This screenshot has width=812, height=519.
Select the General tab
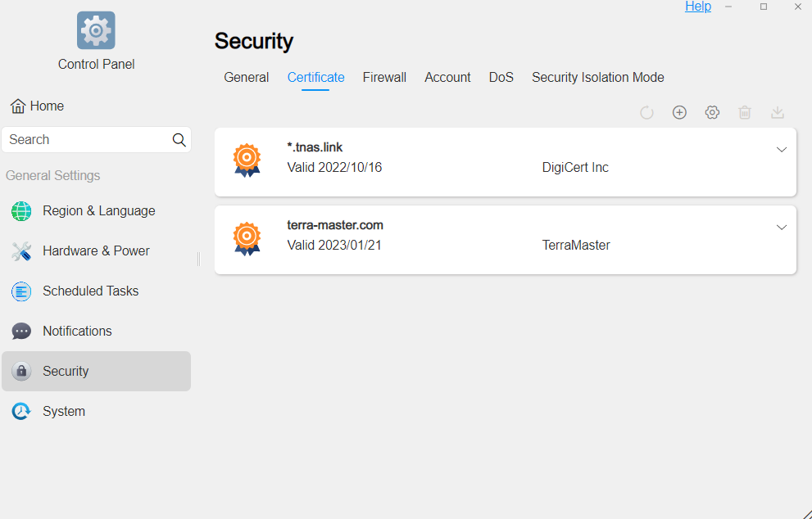click(x=246, y=78)
